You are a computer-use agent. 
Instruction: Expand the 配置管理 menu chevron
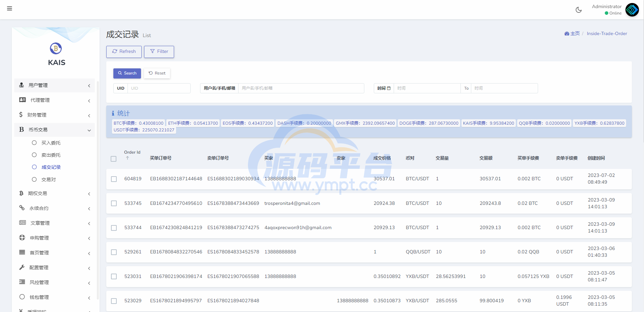(89, 268)
